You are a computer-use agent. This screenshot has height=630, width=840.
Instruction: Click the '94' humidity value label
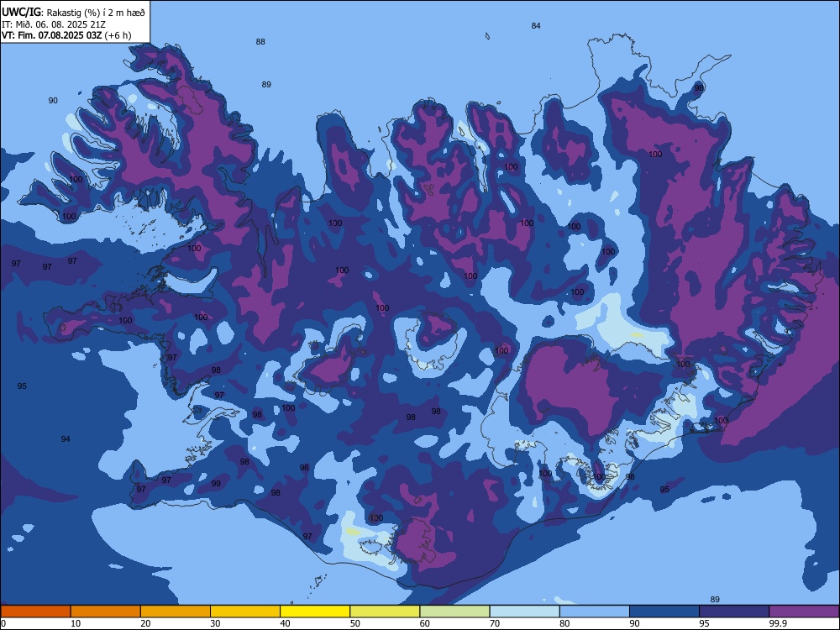pyautogui.click(x=66, y=439)
